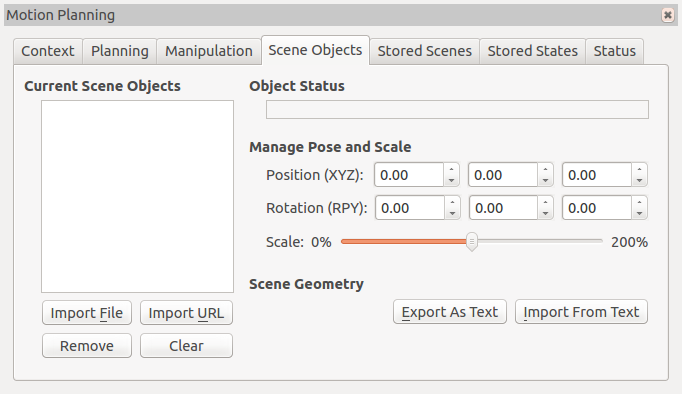Decrease Rotation yaw spinner down arrow
This screenshot has height=394, width=682.
(x=639, y=214)
